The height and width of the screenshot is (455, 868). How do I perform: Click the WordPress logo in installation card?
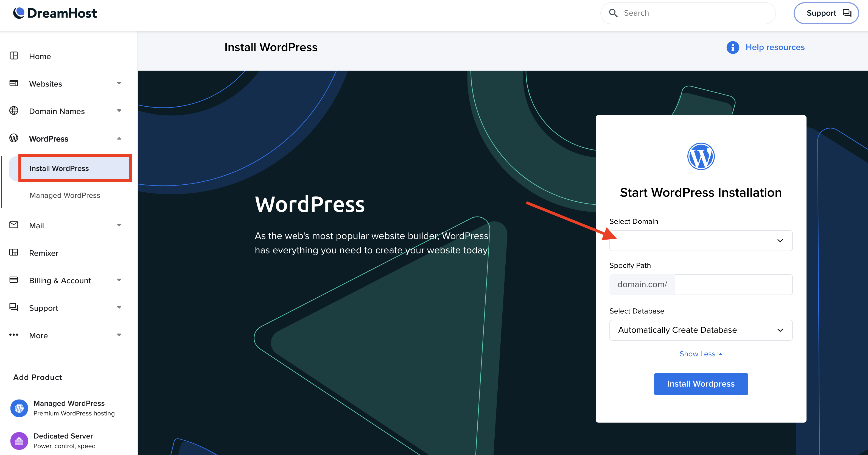(701, 157)
